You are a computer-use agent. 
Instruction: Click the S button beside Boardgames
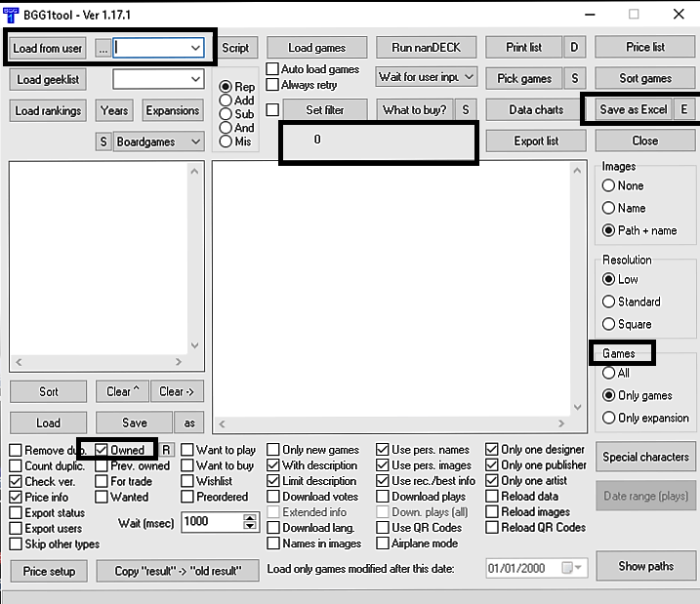[x=103, y=141]
